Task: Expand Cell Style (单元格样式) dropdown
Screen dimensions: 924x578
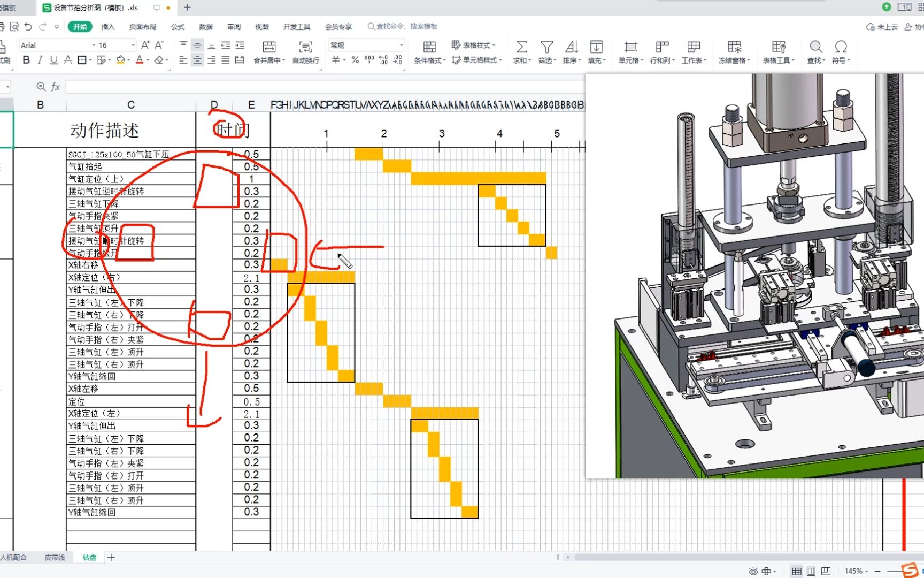Action: point(500,60)
